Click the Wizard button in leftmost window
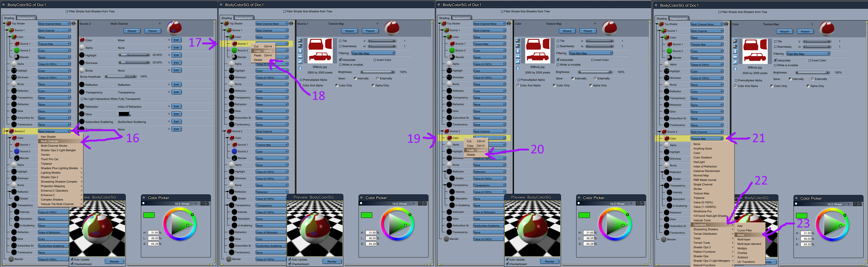868x267 pixels. 132,31
